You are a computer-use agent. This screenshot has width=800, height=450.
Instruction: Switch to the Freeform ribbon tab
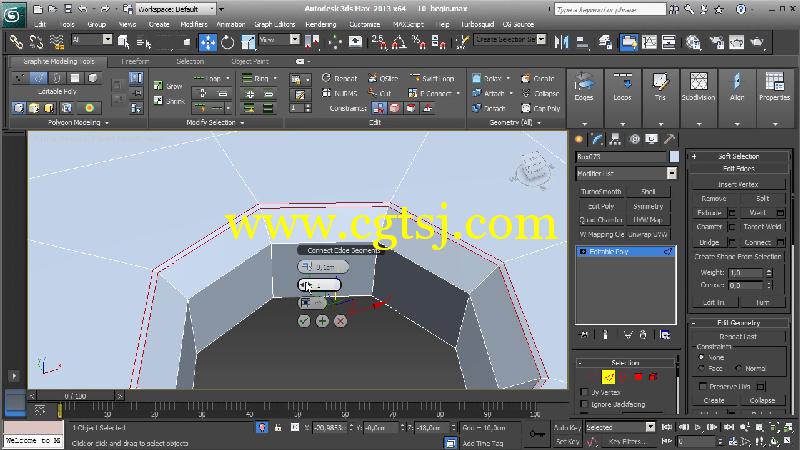(x=135, y=61)
